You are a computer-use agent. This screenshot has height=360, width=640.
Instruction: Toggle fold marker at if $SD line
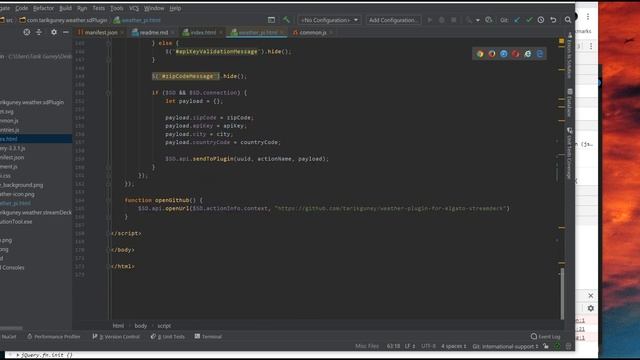pyautogui.click(x=109, y=93)
